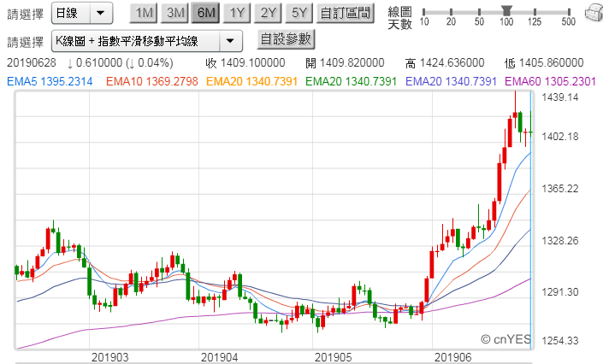Click the date 20190628 text

click(32, 62)
